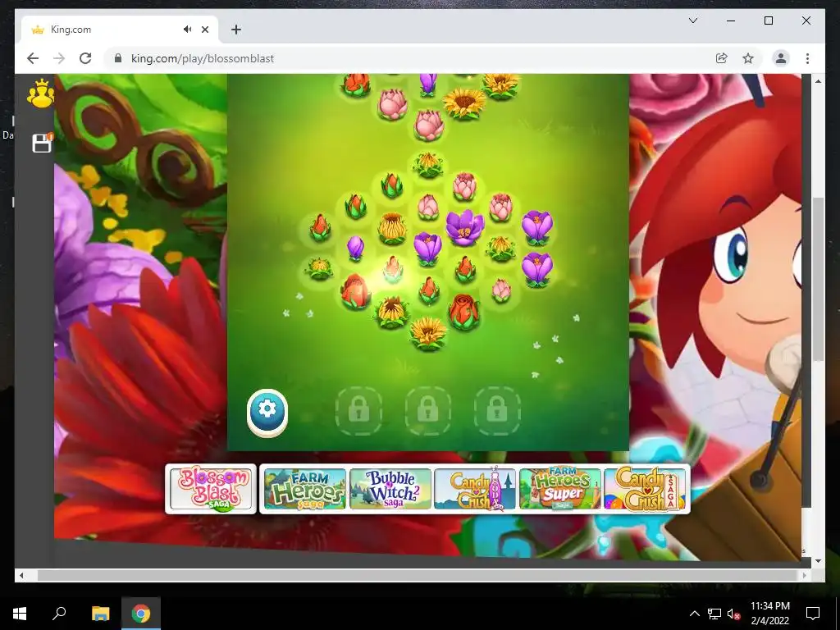View site security lock info

(118, 58)
